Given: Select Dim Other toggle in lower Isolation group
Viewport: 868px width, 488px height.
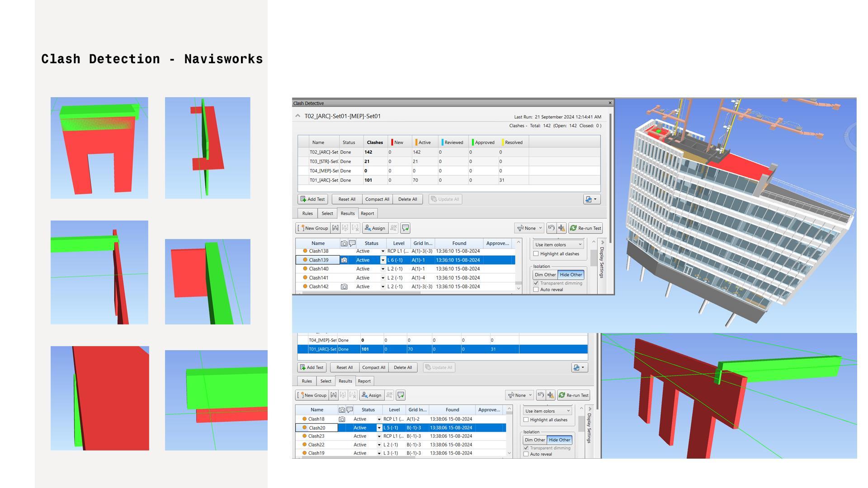Looking at the screenshot, I should (534, 440).
